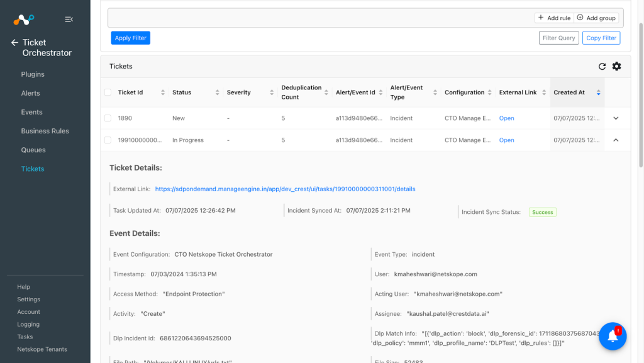This screenshot has width=644, height=363.
Task: Click the Tickets panel heading
Action: coord(121,66)
